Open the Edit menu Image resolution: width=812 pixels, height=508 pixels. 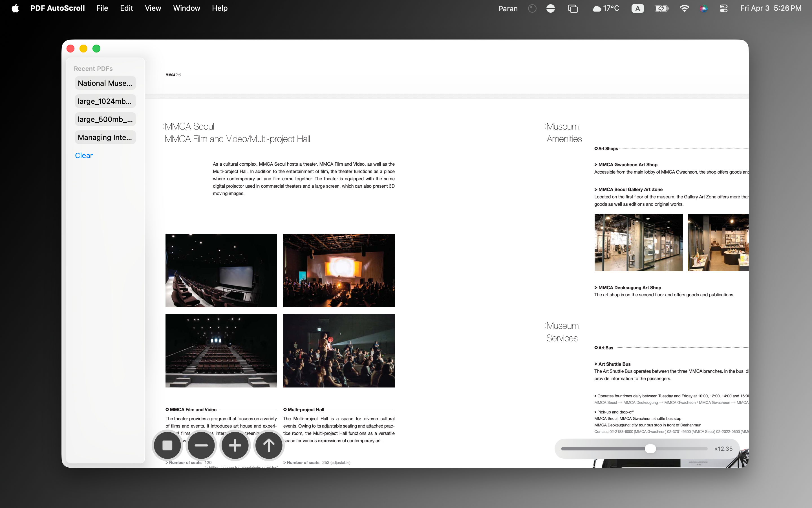pos(127,8)
